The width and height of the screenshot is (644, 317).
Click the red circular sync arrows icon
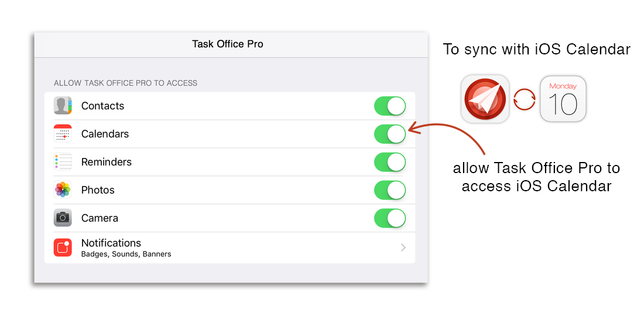[525, 99]
